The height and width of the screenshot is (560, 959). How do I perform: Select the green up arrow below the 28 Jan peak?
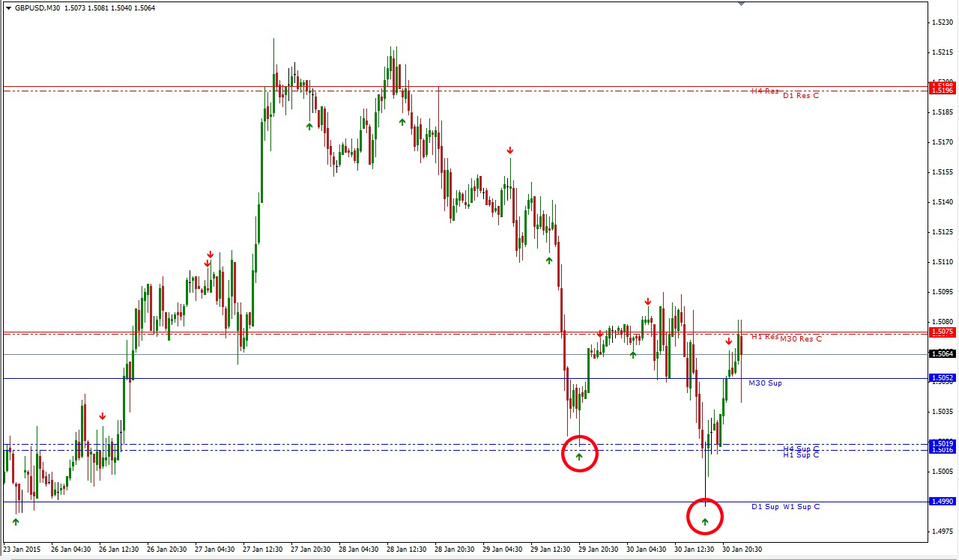coord(402,121)
